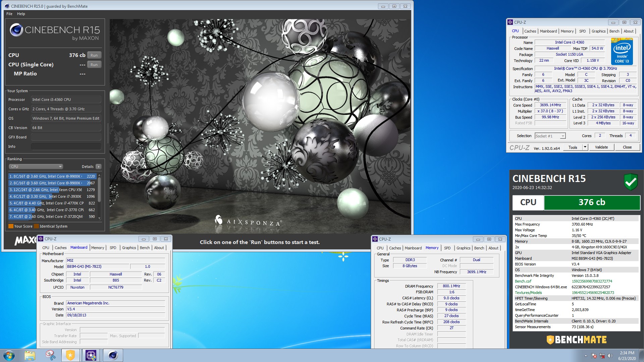The image size is (644, 362).
Task: Click the ranking list vertical scrollbar
Action: pos(99,196)
